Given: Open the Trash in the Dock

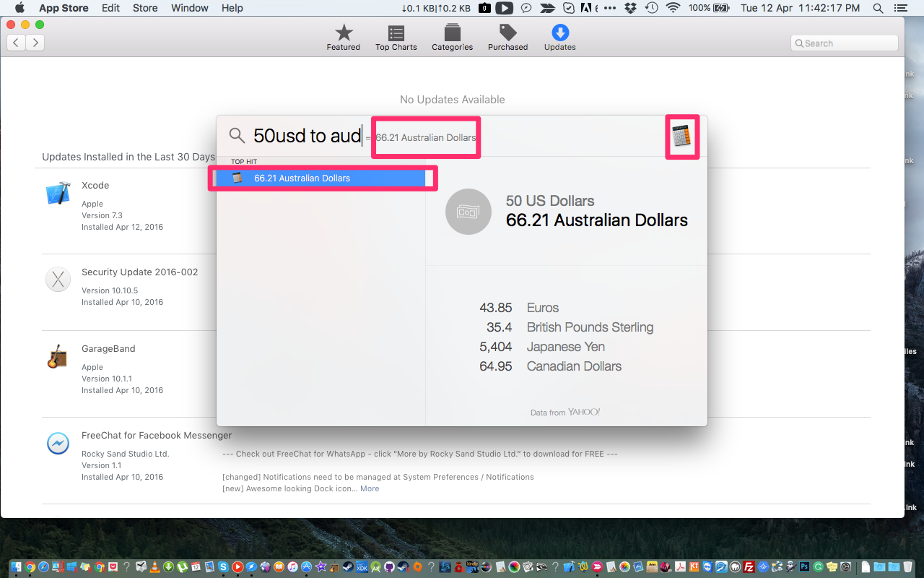Looking at the screenshot, I should tap(907, 567).
